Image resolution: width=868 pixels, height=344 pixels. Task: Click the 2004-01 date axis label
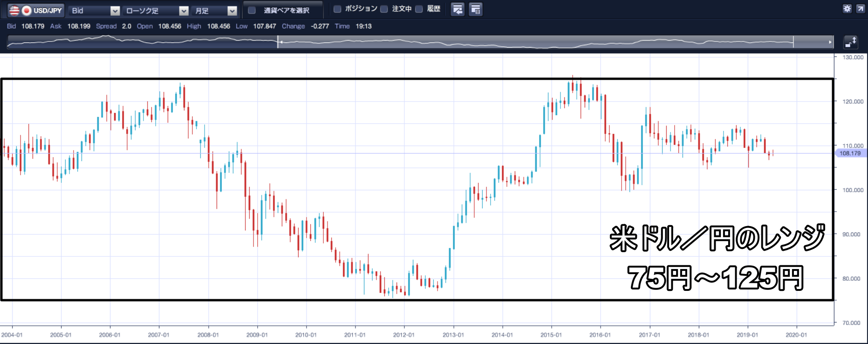coord(12,335)
